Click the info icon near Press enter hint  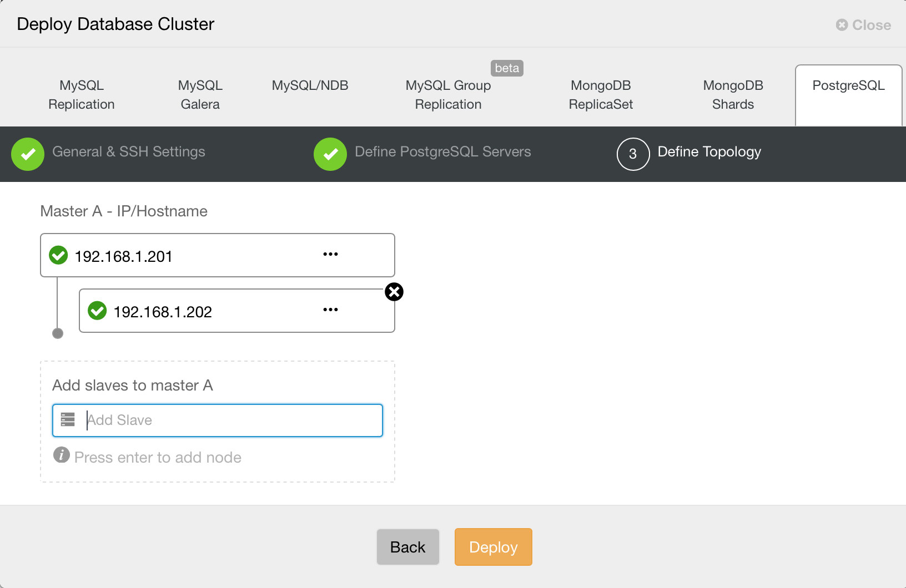[x=61, y=455]
